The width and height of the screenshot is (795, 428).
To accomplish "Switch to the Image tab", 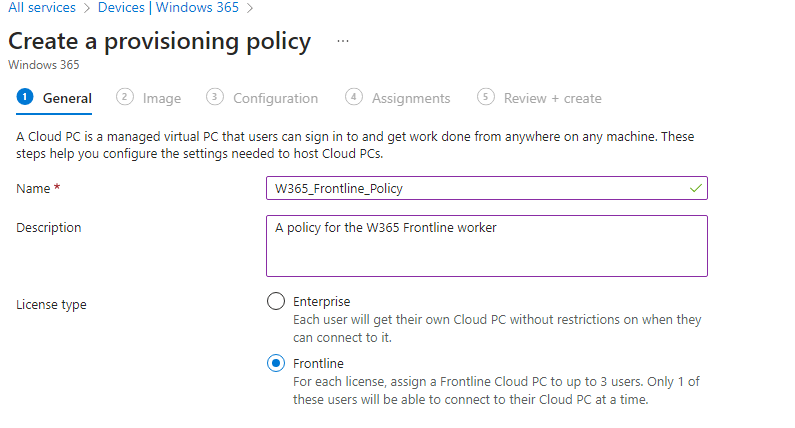I will [x=162, y=98].
